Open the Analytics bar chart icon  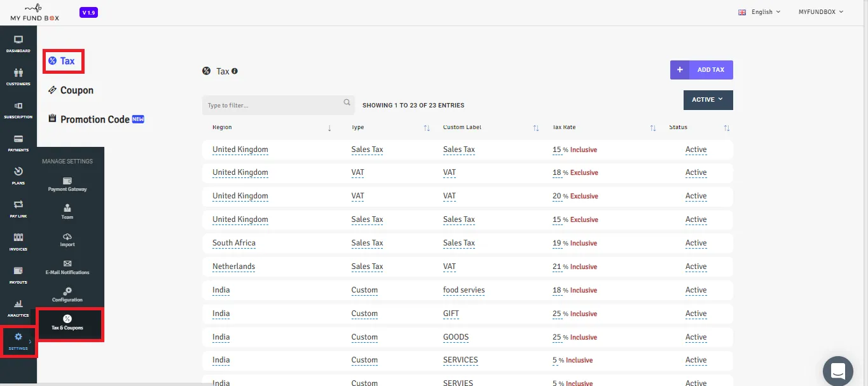(x=18, y=304)
